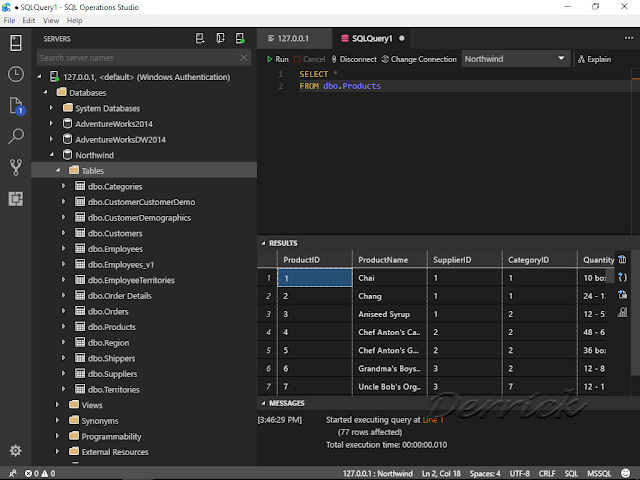Collapse the Tables folder
The width and height of the screenshot is (640, 480).
click(x=58, y=170)
